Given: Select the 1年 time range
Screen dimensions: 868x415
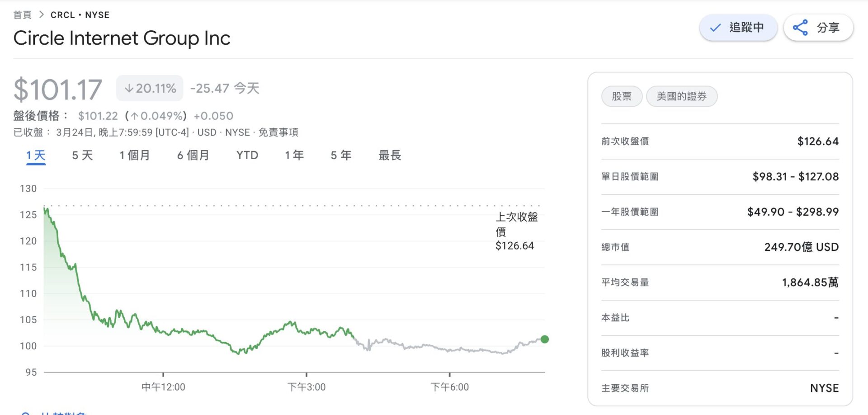Looking at the screenshot, I should point(294,155).
